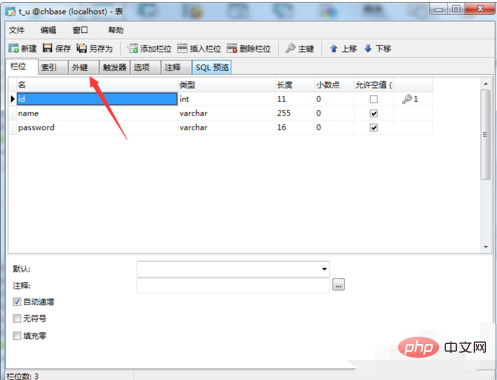Switch to the 外键 (Foreign Keys) tab
The width and height of the screenshot is (497, 380).
tap(84, 67)
